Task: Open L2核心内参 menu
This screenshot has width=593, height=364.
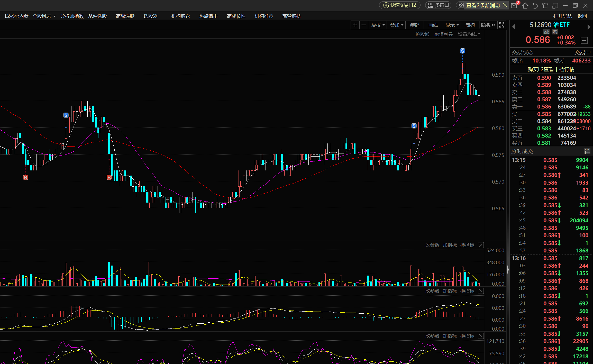Action: pyautogui.click(x=17, y=16)
